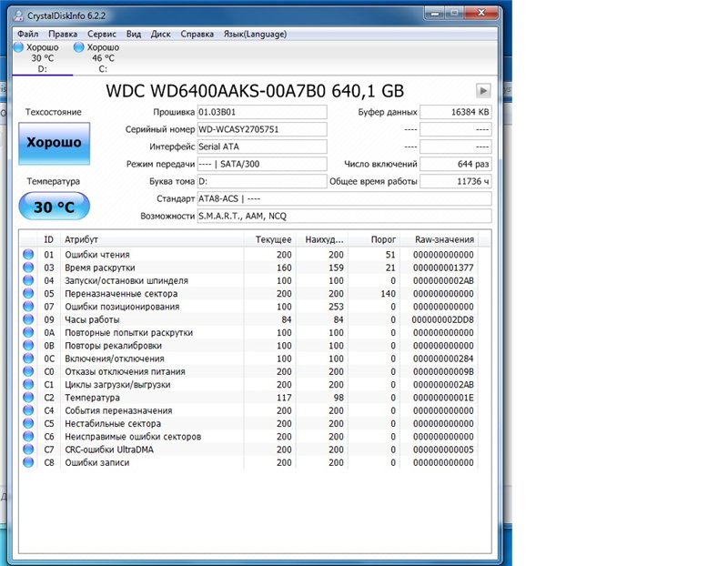Select the CRC-ошибки UltraDMA attribute text
728x566 pixels.
[109, 450]
